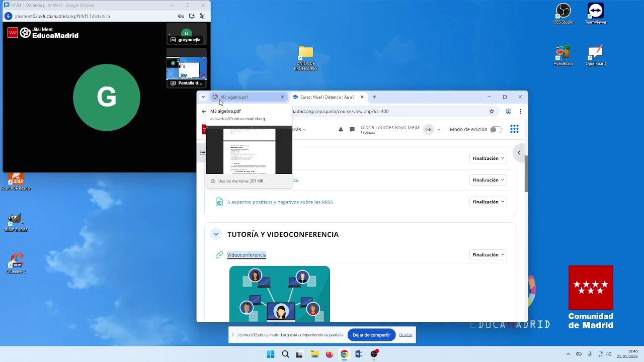The image size is (644, 362).
Task: Open Chrome's three-dot menu
Action: pos(520,111)
